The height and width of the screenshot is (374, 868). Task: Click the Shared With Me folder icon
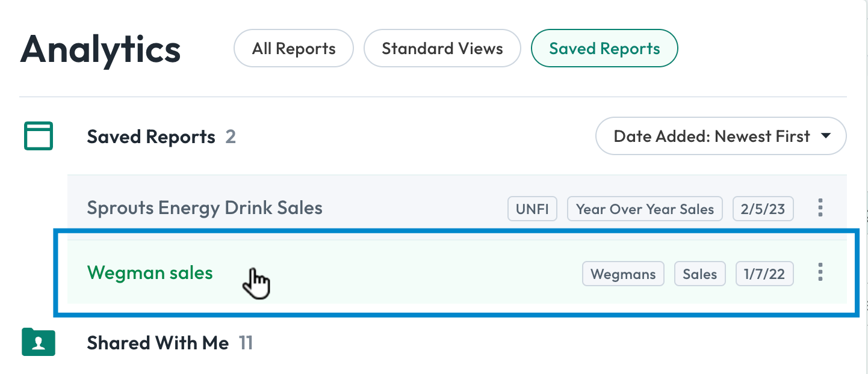(x=38, y=342)
